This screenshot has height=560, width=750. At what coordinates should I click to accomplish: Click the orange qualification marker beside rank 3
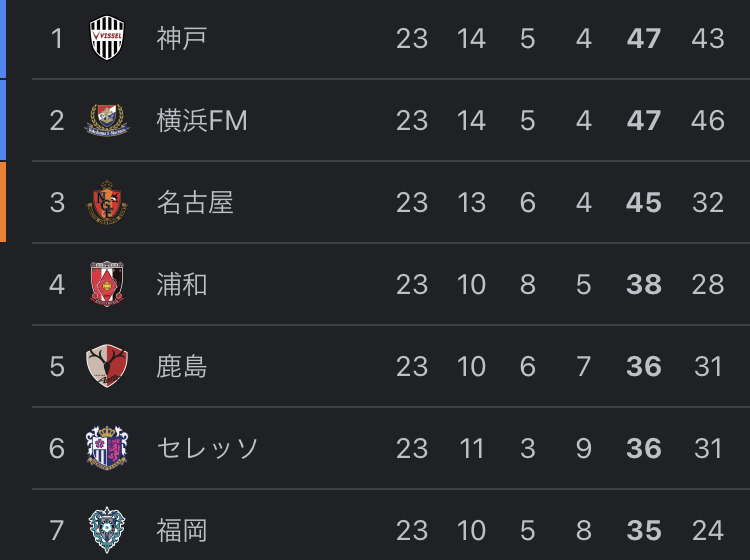click(3, 202)
